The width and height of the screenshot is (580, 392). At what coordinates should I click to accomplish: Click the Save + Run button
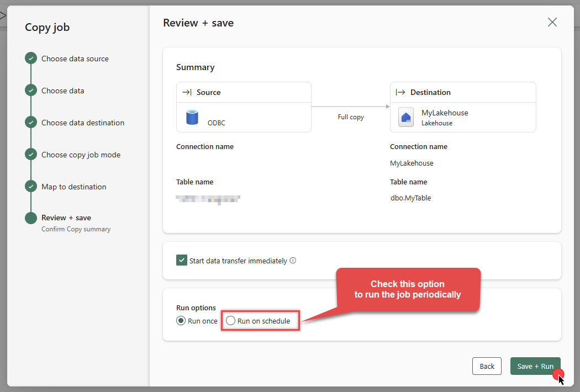(x=535, y=366)
